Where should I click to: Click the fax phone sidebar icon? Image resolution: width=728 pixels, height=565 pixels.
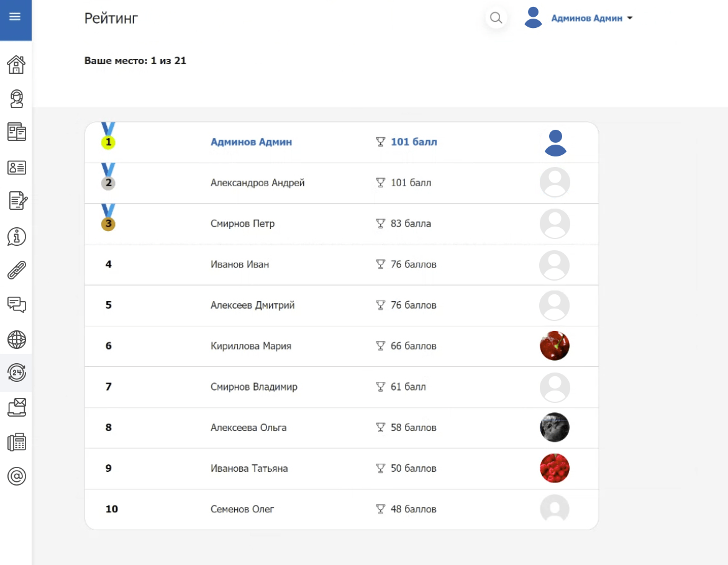tap(16, 442)
